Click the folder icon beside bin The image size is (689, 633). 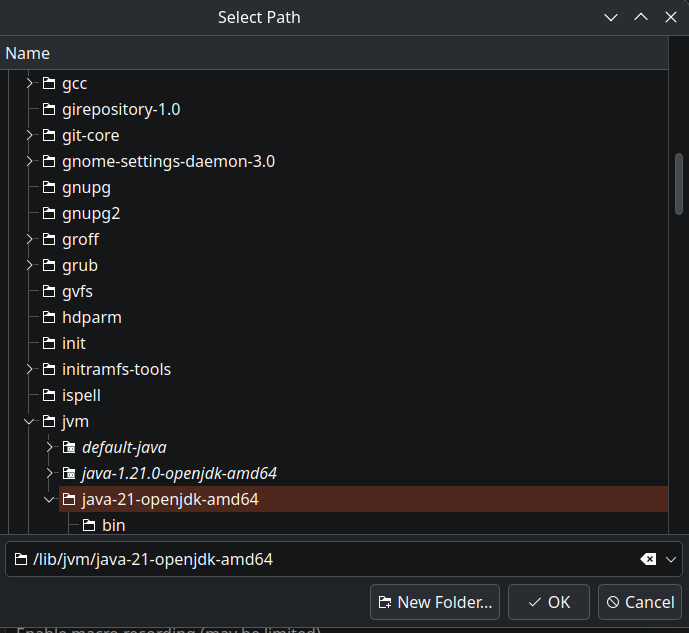click(89, 525)
